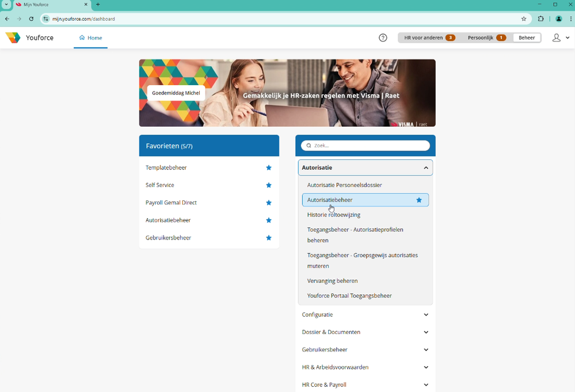The image size is (575, 392).
Task: Click the account person icon in header
Action: (555, 37)
